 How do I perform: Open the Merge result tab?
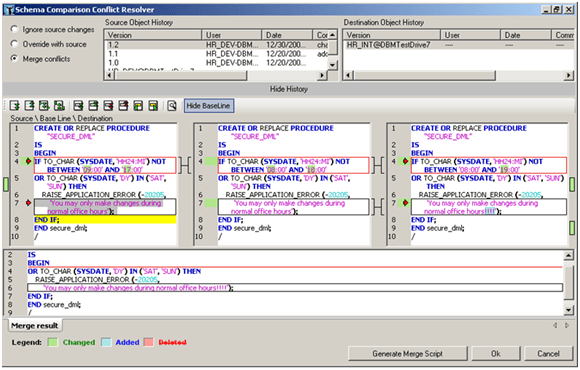(35, 326)
